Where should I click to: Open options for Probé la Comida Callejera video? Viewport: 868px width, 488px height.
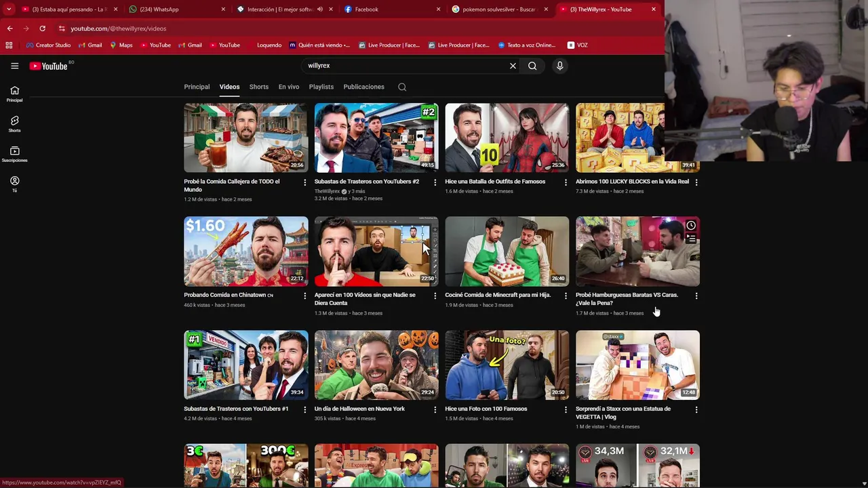point(304,182)
